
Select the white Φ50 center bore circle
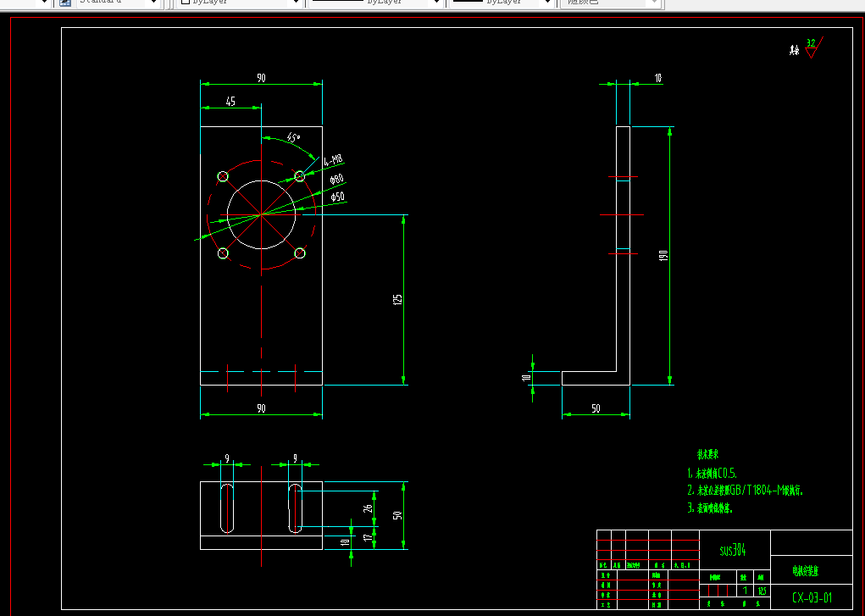point(261,214)
